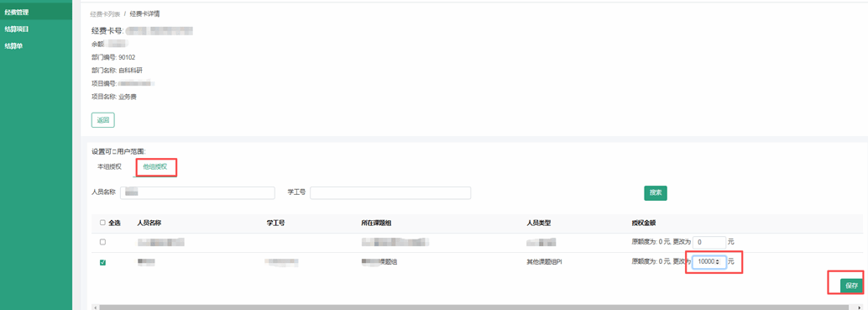Click the stepper arrows on the 10000 field
Image resolution: width=868 pixels, height=310 pixels.
(x=718, y=261)
